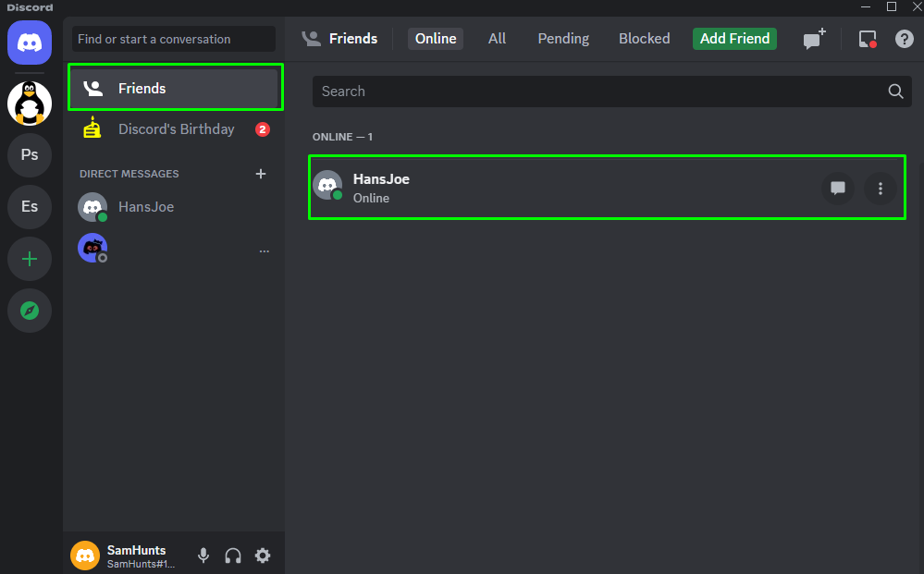Open User Settings gear icon
Viewport: 924px width, 574px height.
pyautogui.click(x=263, y=556)
